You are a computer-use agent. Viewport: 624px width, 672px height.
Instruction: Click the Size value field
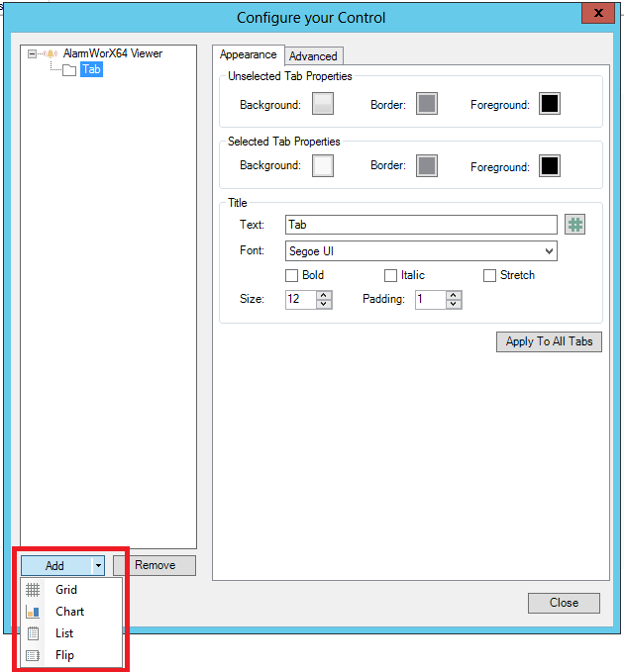tap(301, 299)
